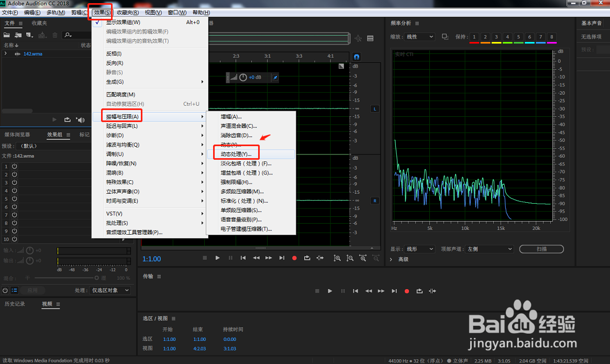
Task: Toggle power for effect slot 9
Action: coord(14,231)
